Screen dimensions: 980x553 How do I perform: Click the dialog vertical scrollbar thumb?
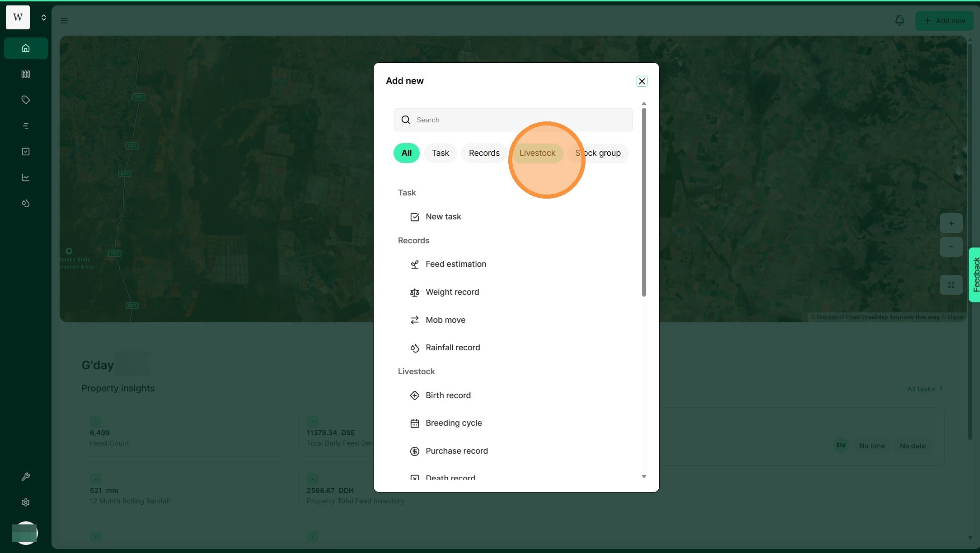(x=644, y=202)
